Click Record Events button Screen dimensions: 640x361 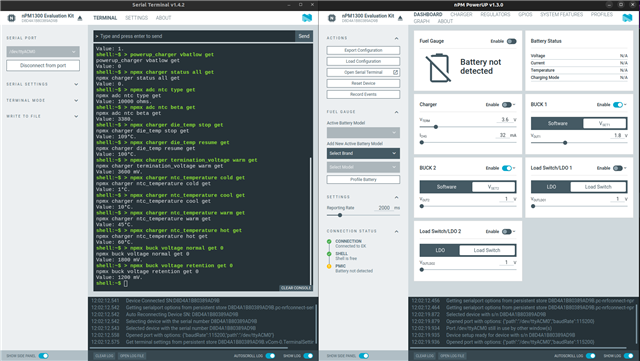click(363, 94)
